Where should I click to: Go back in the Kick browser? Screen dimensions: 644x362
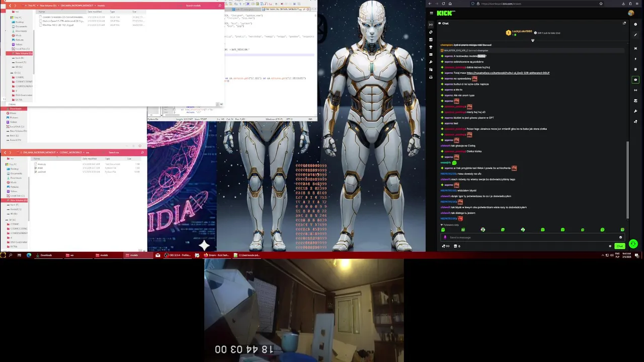point(430,4)
